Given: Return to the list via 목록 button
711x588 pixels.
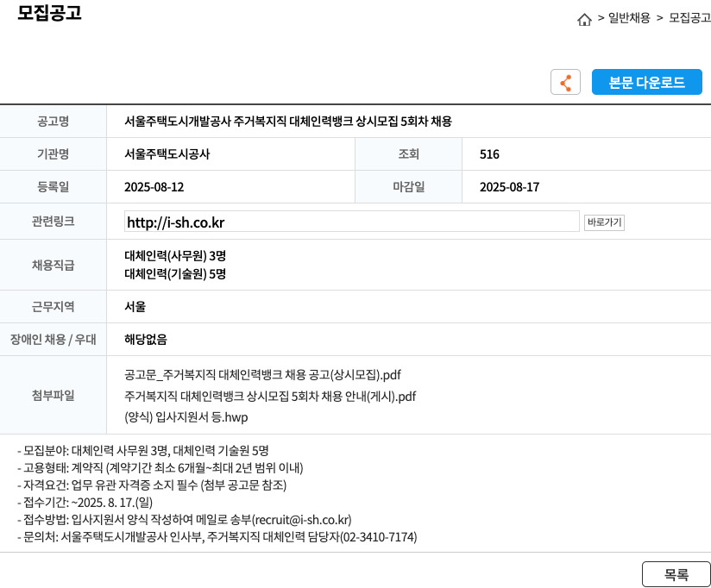Looking at the screenshot, I should 676,574.
